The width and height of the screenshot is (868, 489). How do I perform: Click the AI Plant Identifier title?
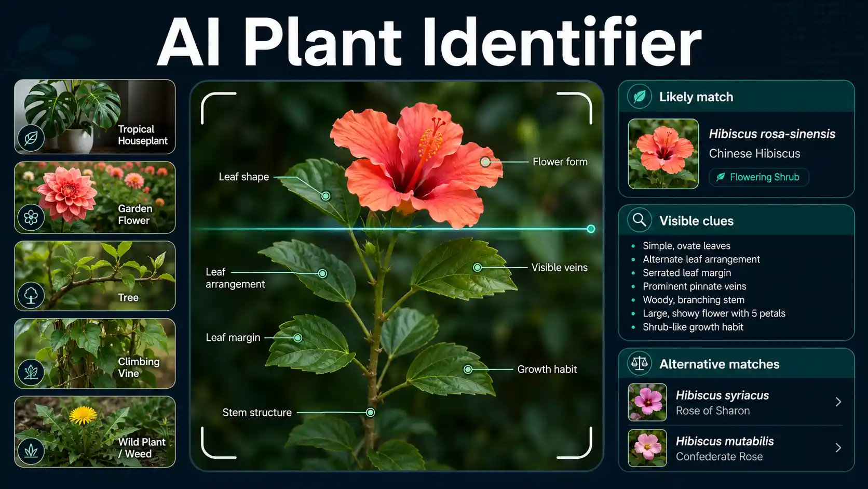click(429, 42)
